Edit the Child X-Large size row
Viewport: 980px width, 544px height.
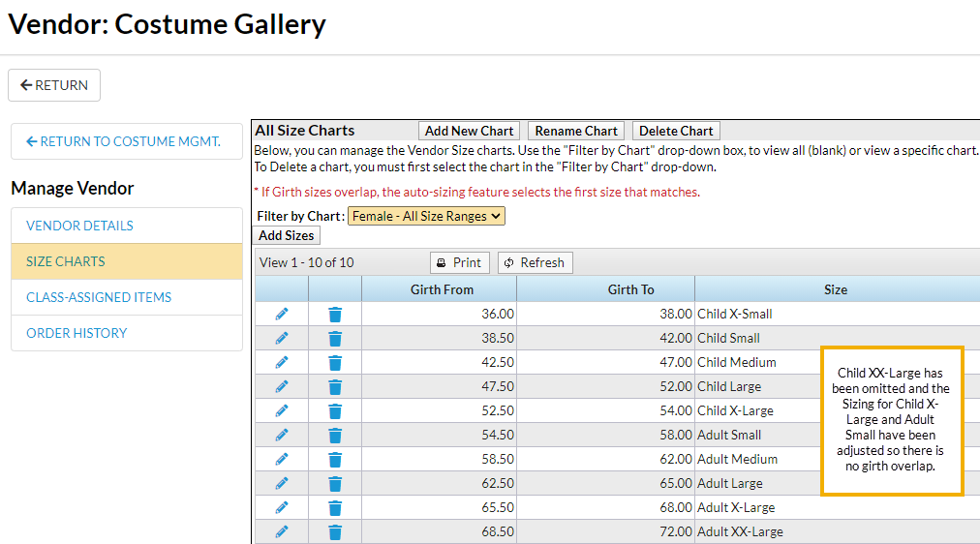(282, 411)
